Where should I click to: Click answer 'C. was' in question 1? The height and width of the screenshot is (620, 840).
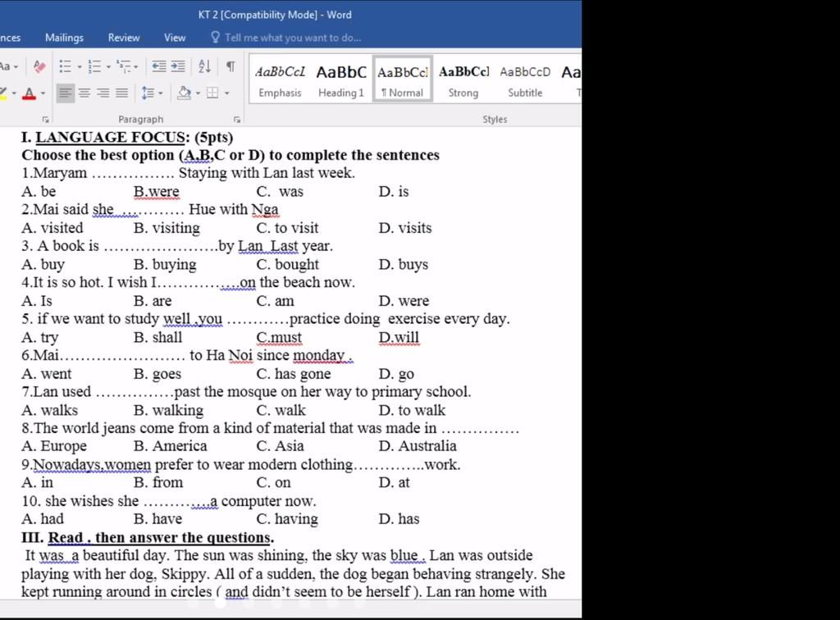[x=280, y=191]
